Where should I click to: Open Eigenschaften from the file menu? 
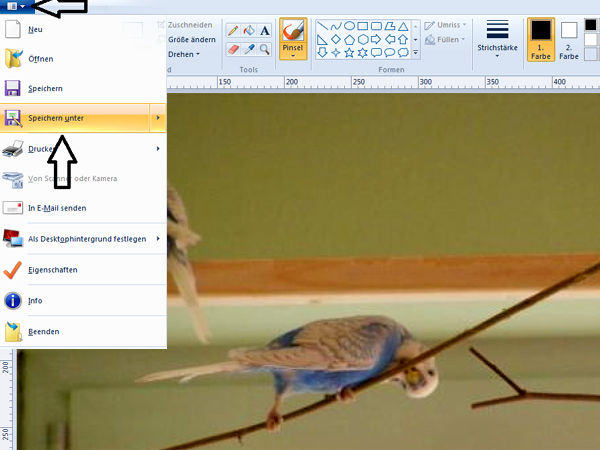point(83,270)
